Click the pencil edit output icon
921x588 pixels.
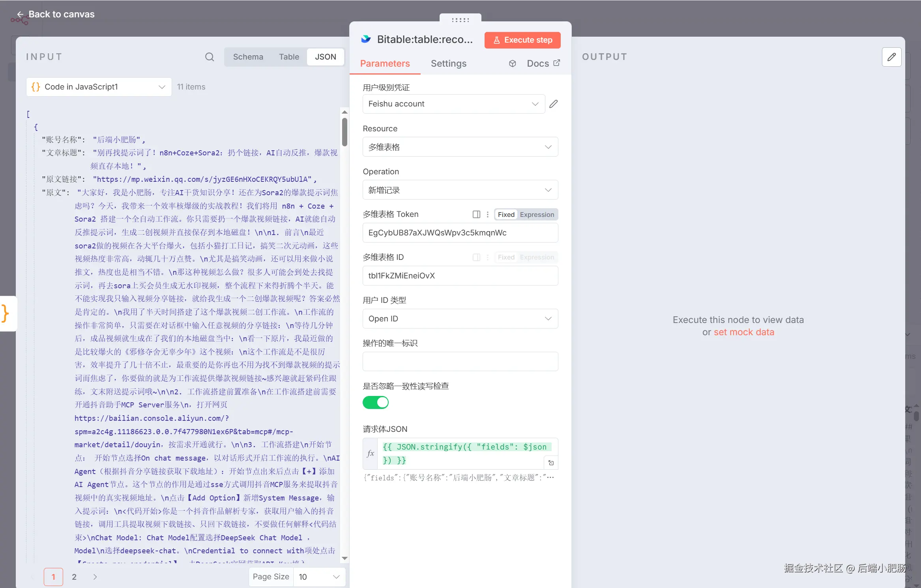point(891,57)
